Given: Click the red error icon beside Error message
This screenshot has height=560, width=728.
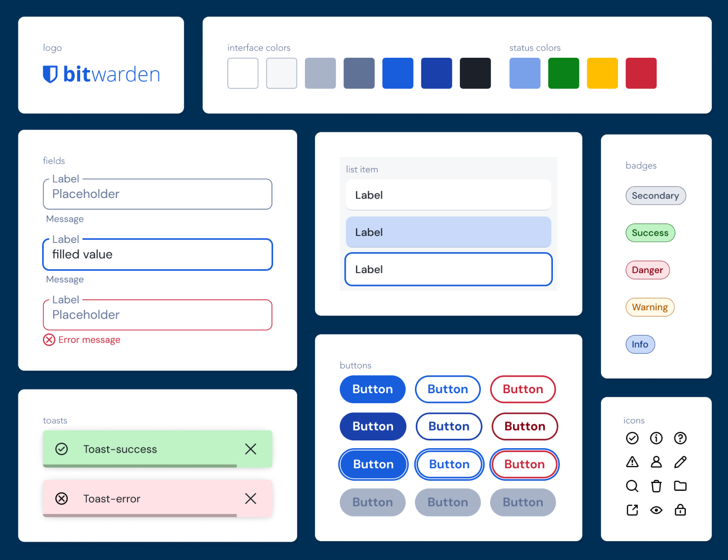Looking at the screenshot, I should tap(49, 340).
